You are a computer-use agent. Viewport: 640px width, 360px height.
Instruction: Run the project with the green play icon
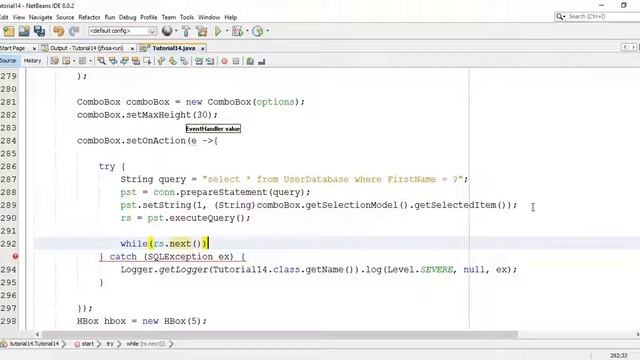tap(218, 31)
